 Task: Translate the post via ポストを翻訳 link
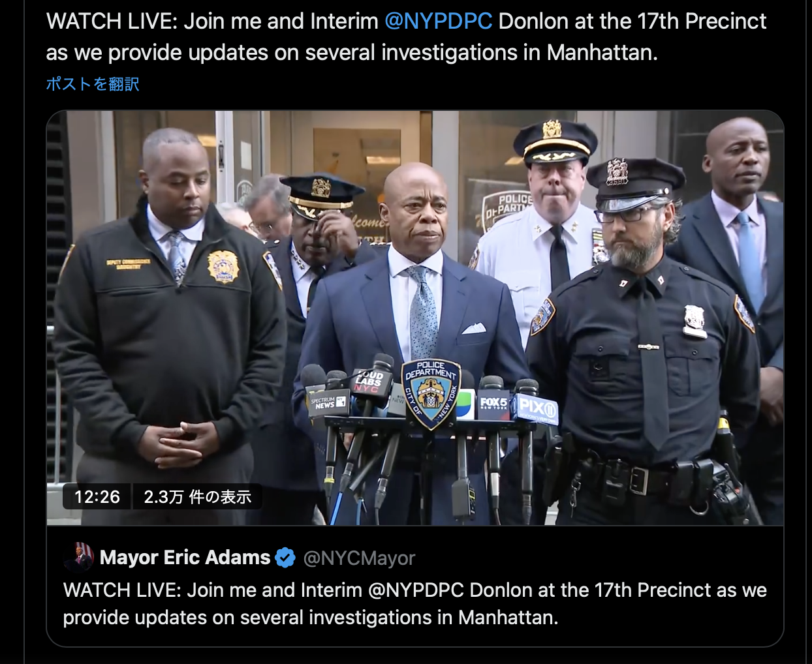click(93, 84)
